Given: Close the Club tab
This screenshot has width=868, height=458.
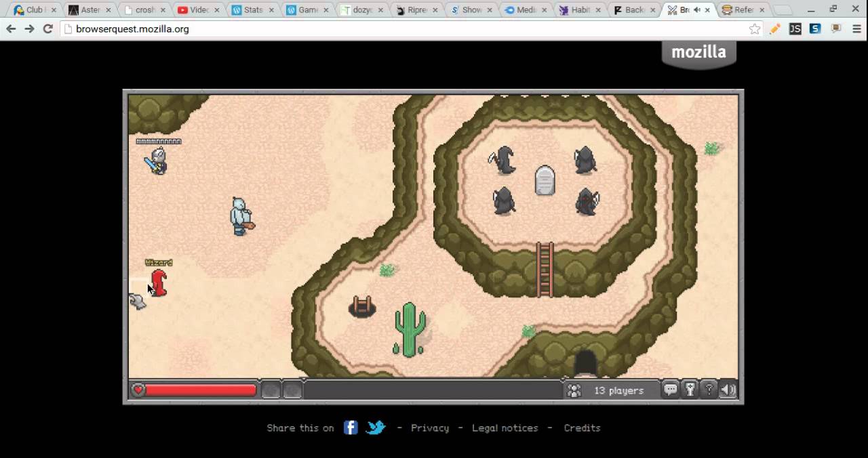Looking at the screenshot, I should (x=54, y=10).
